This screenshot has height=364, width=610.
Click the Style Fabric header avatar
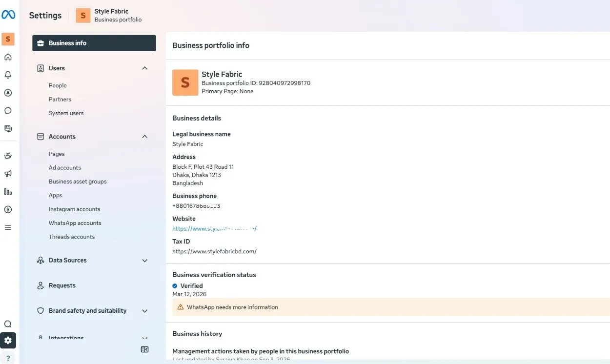pos(83,16)
